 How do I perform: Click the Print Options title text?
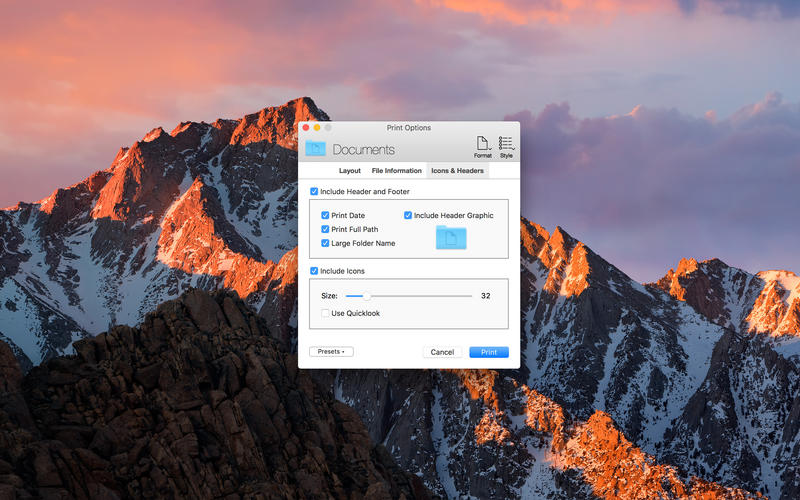409,128
